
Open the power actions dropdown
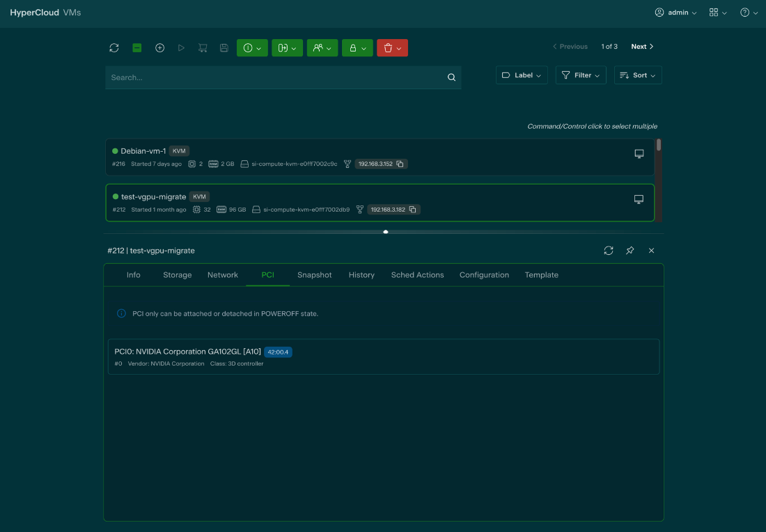pos(252,48)
